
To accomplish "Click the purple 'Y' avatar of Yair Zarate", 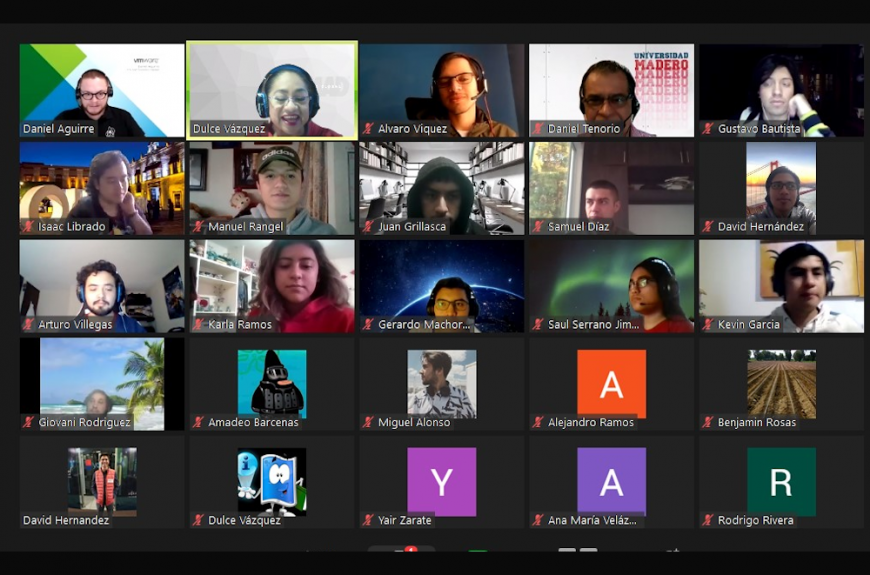I will pyautogui.click(x=441, y=481).
